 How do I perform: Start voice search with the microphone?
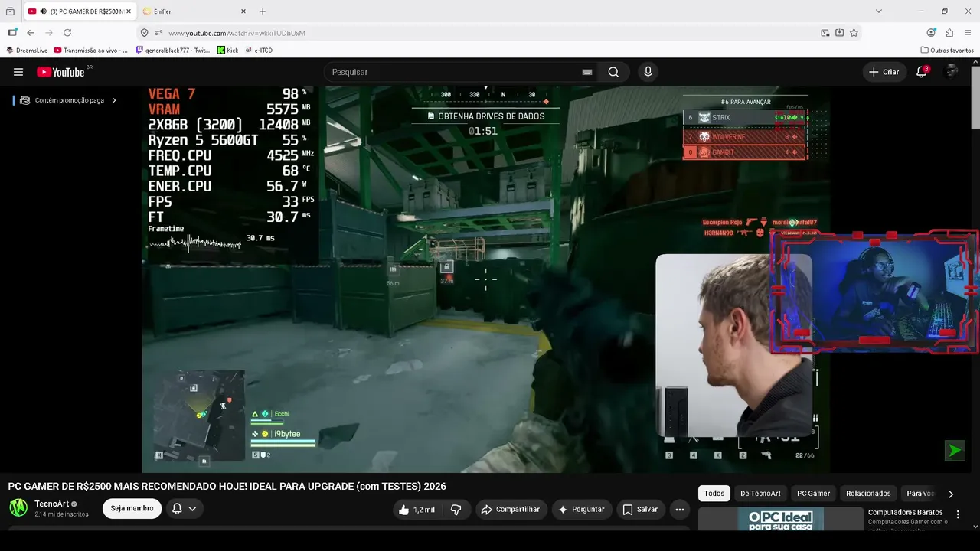(648, 72)
